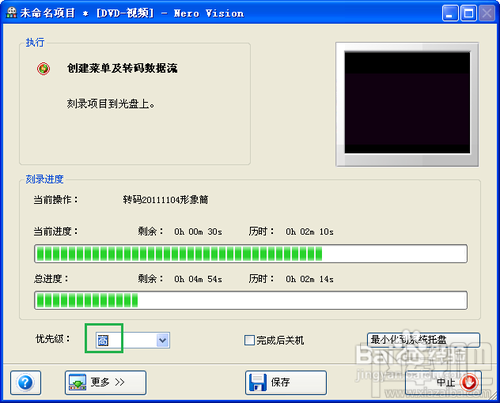Click text 创建菜单及转码数据流
This screenshot has height=403, width=500.
click(x=122, y=68)
